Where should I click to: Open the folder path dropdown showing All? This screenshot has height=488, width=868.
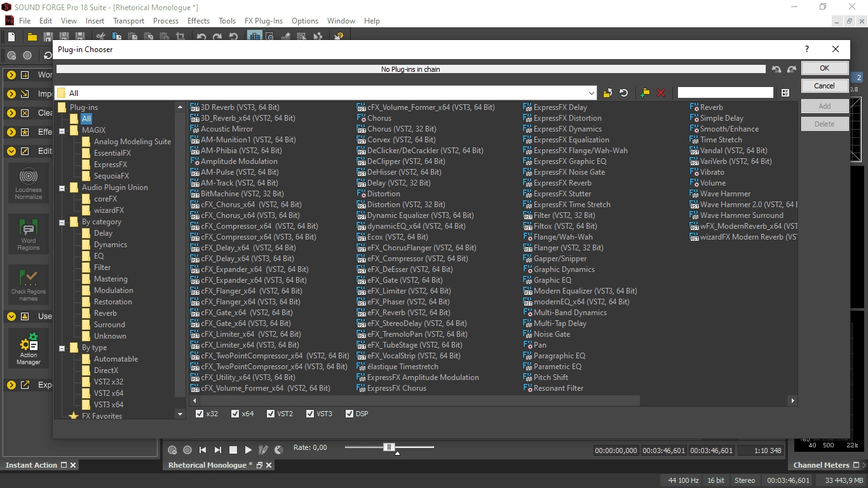[591, 93]
